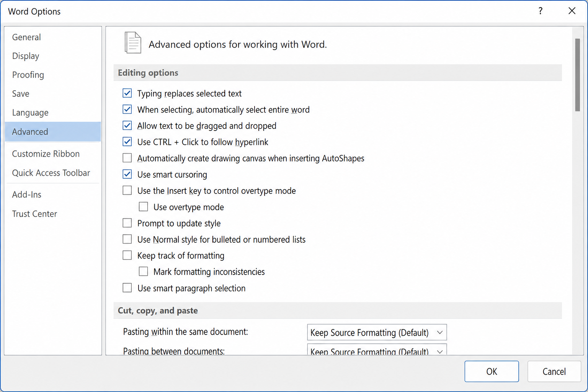Open the General options category
The image size is (588, 392).
[53, 37]
